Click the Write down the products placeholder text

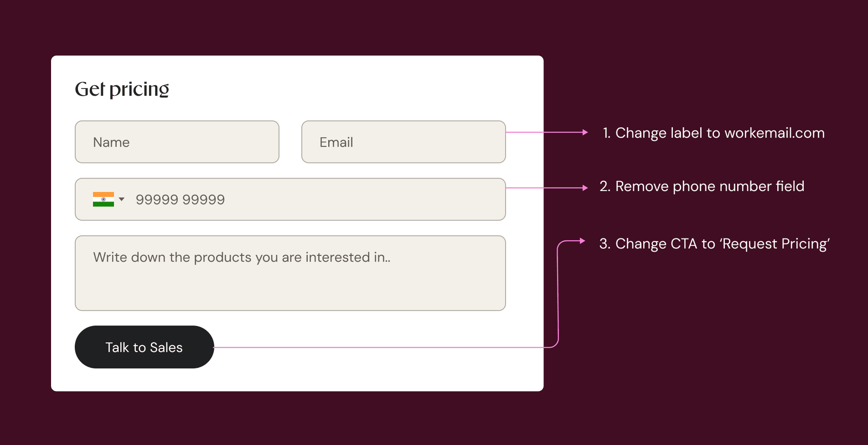tap(242, 258)
